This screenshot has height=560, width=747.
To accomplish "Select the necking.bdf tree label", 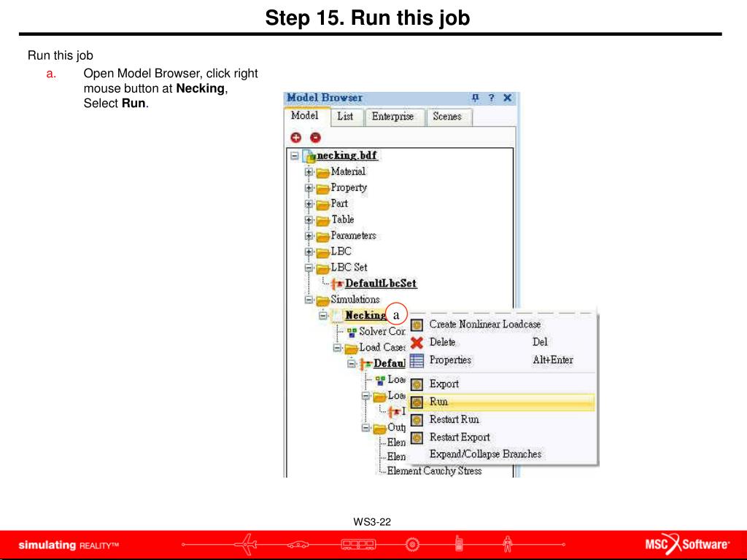I will 347,156.
